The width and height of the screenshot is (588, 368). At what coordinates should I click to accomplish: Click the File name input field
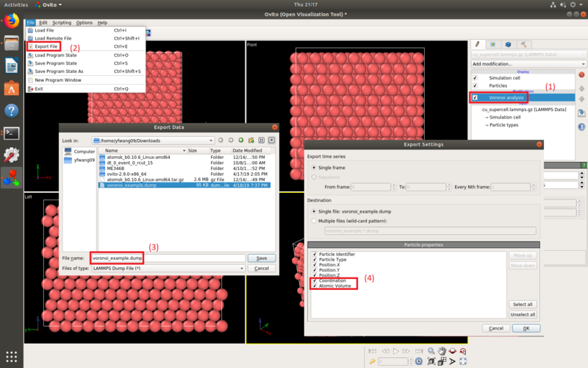click(x=168, y=258)
